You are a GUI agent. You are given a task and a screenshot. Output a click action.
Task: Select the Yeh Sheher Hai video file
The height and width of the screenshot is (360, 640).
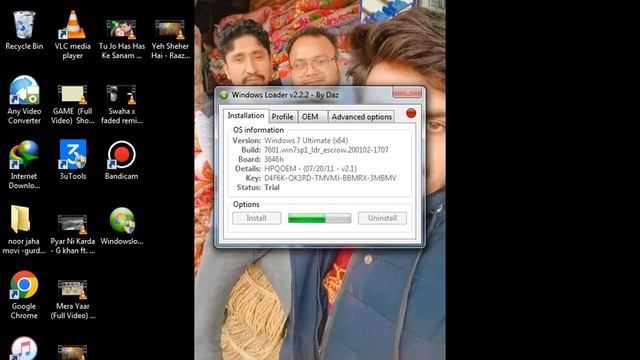point(170,39)
